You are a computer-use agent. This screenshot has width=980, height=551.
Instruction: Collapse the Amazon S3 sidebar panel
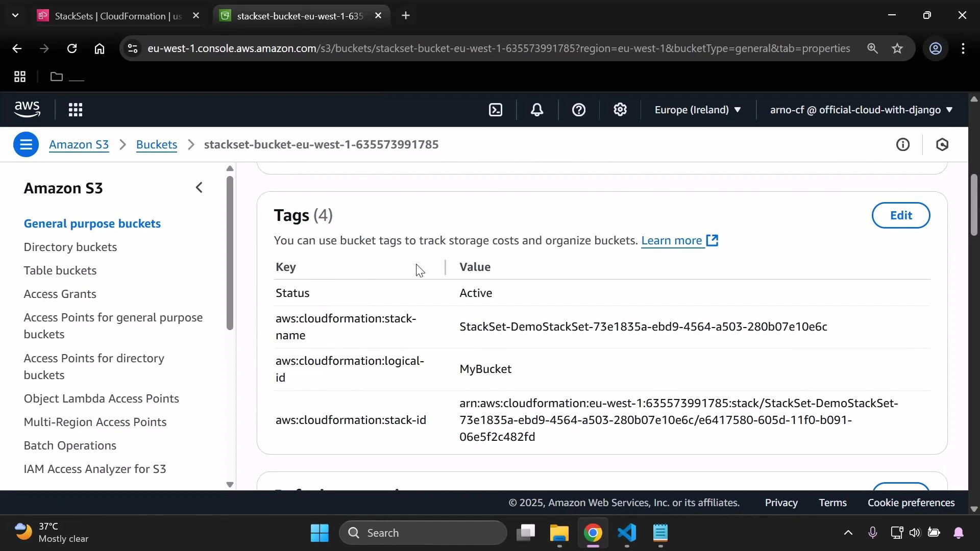pos(199,187)
